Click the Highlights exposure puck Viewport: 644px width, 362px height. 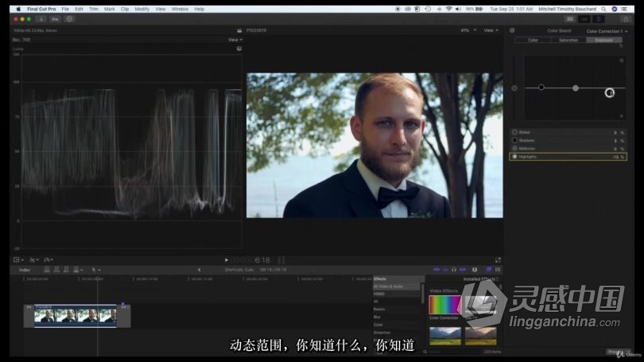coord(610,93)
